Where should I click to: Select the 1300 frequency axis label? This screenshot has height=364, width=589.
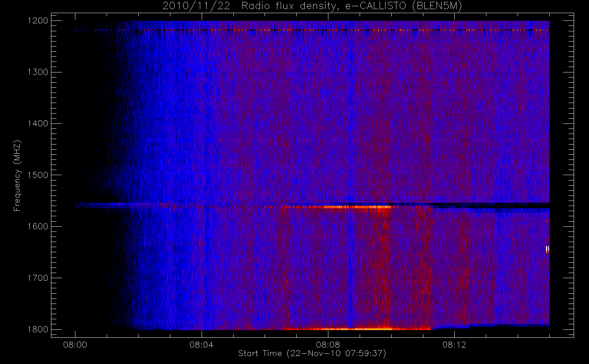(x=38, y=72)
